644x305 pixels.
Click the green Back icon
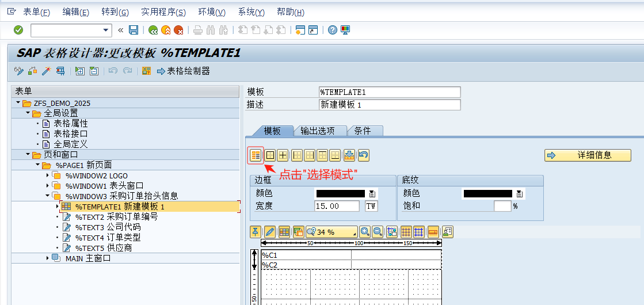(x=153, y=30)
